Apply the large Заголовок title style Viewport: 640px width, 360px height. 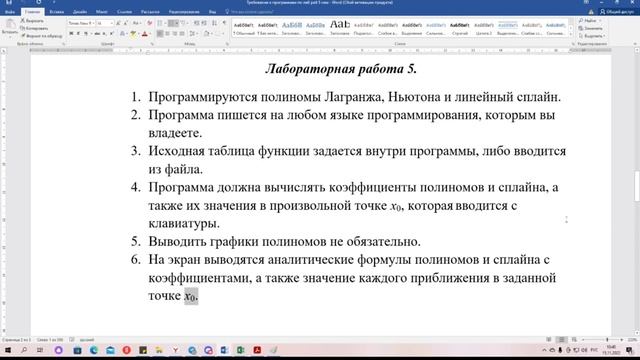pos(340,28)
